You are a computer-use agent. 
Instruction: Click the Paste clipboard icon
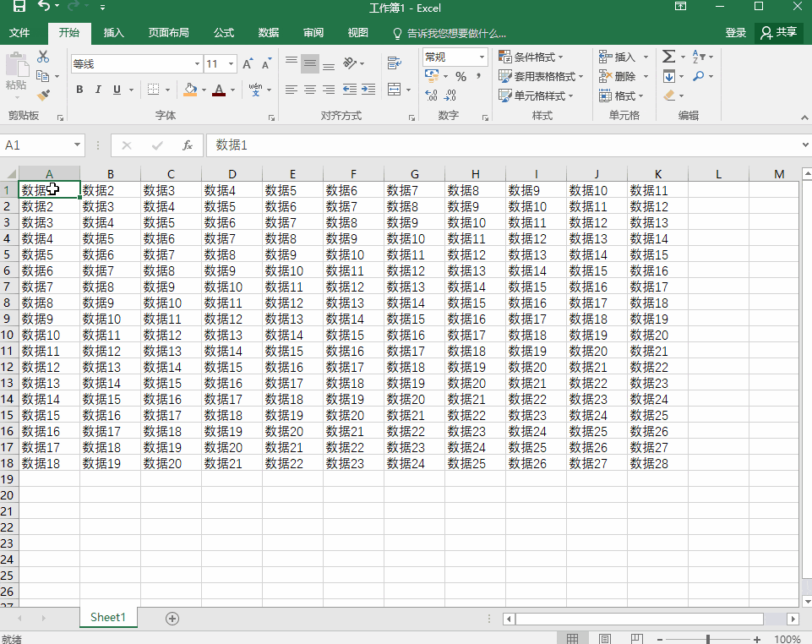coord(17,66)
